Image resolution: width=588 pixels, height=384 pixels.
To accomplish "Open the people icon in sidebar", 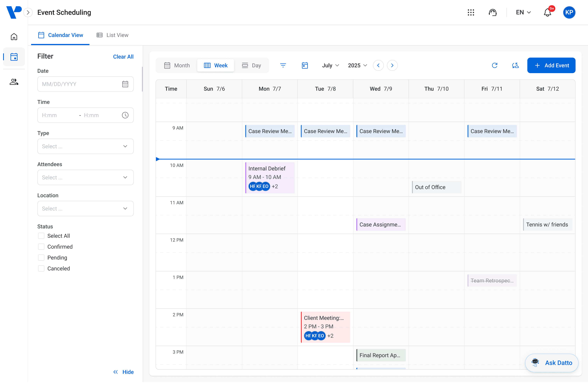I will [x=14, y=82].
